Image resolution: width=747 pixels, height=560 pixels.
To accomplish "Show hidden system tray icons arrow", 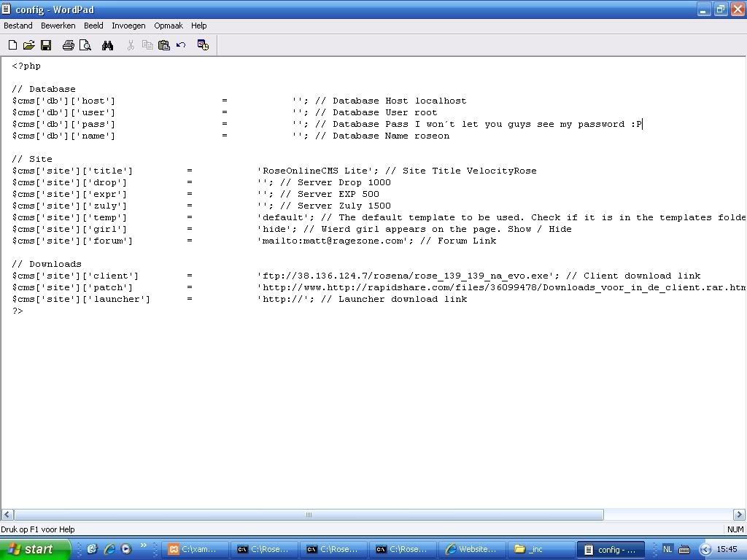I will tap(705, 550).
